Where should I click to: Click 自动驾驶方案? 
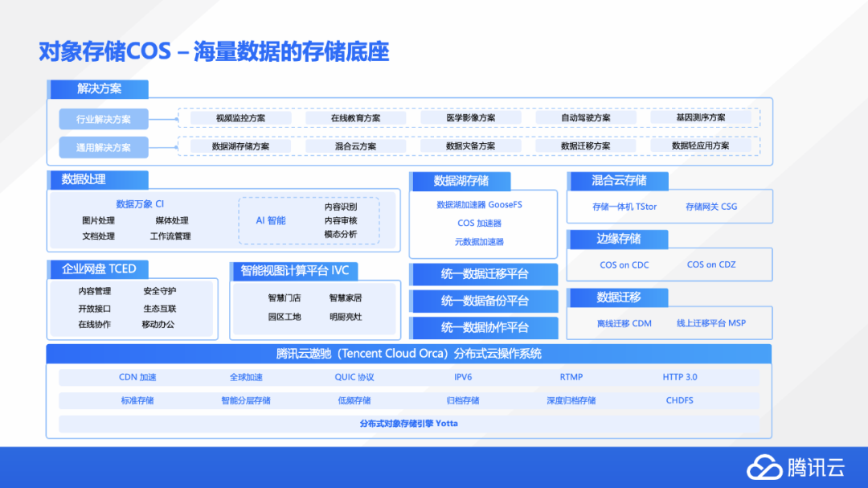(586, 118)
